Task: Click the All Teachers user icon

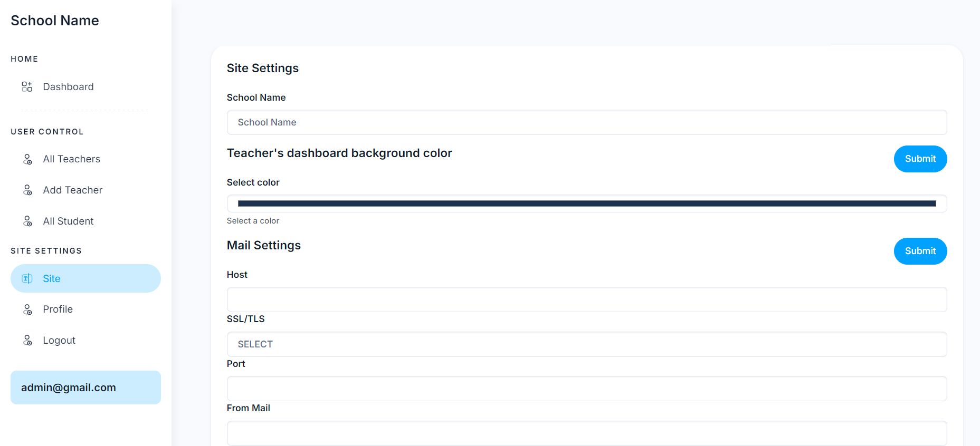Action: point(27,159)
